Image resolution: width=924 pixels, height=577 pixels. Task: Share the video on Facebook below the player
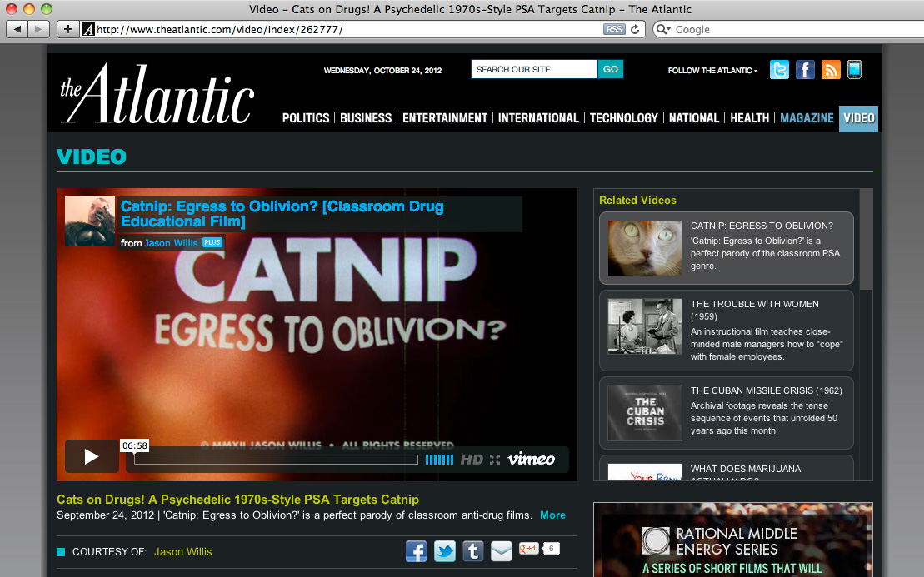417,550
